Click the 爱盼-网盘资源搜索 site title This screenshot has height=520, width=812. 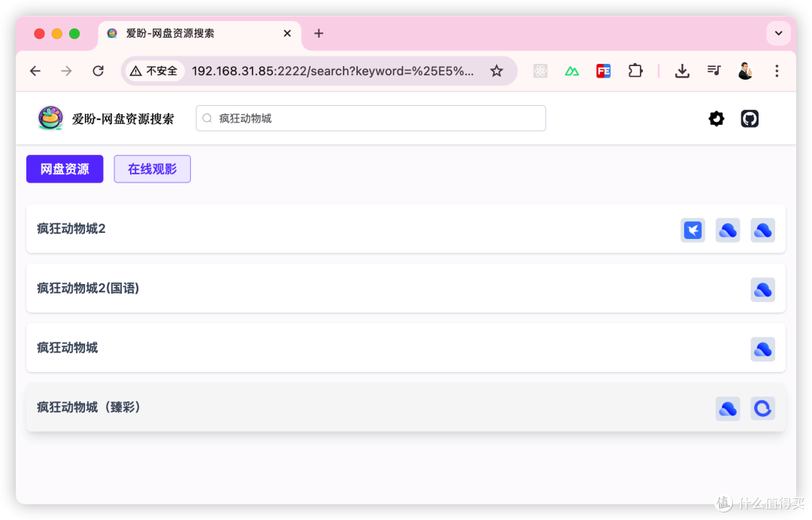click(123, 119)
